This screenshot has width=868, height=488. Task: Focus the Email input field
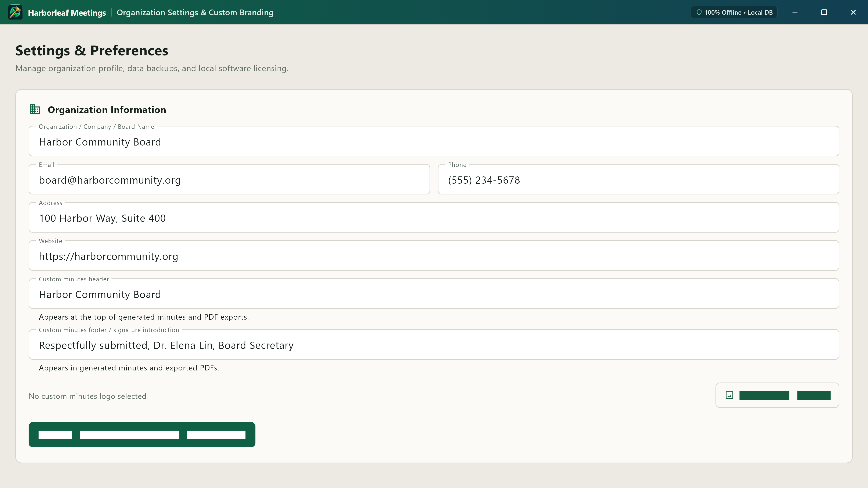229,179
